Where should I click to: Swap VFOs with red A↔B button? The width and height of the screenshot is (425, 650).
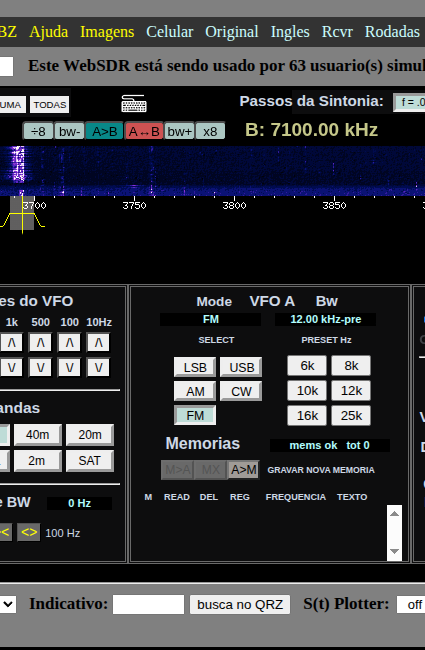tap(144, 131)
